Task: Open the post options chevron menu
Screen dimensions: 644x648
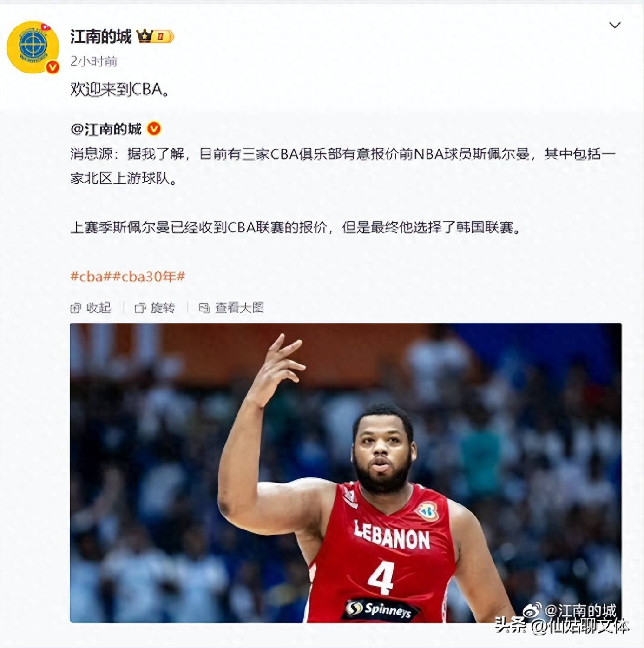Action: 615,25
